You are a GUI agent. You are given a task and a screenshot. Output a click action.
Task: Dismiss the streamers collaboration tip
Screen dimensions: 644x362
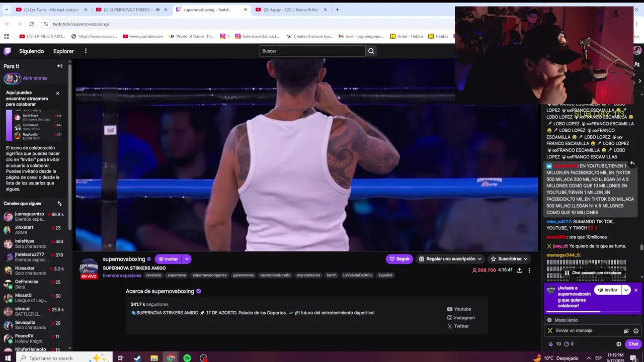coord(57,94)
